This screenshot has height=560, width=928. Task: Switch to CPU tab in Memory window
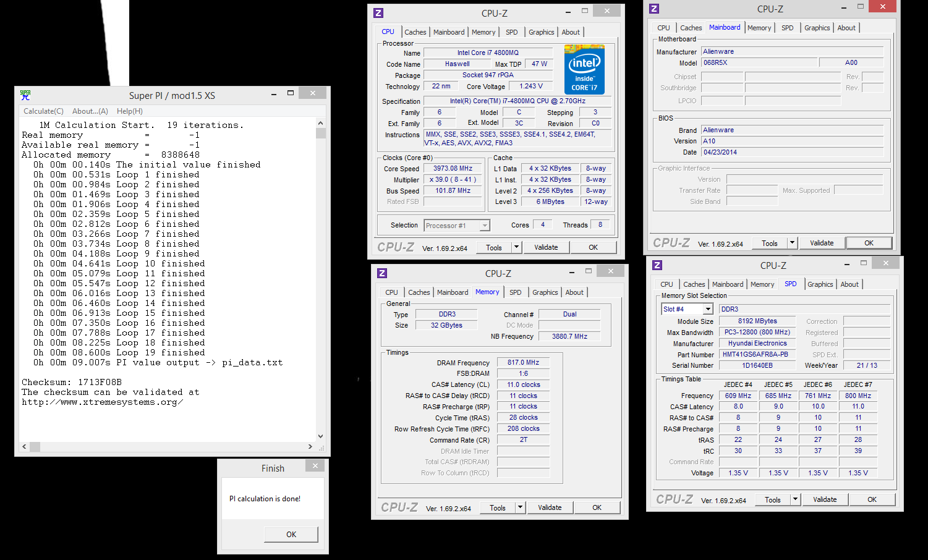(x=392, y=292)
